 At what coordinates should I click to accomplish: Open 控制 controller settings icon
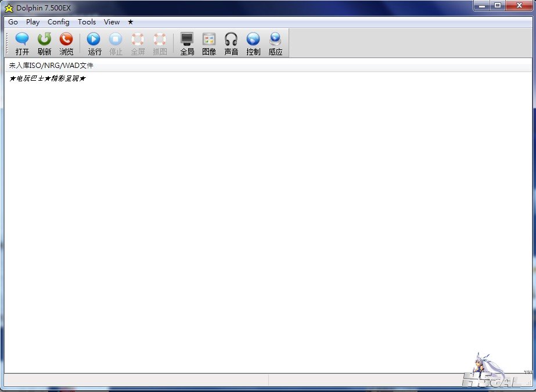pyautogui.click(x=253, y=44)
